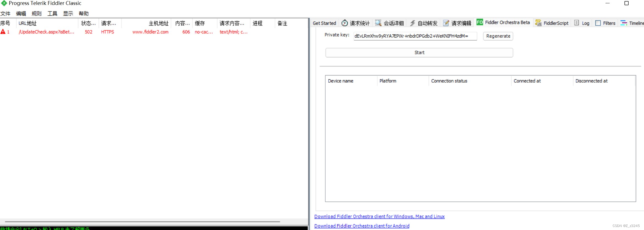Switch to the 请求统计 tab
The image size is (644, 230).
tap(356, 23)
